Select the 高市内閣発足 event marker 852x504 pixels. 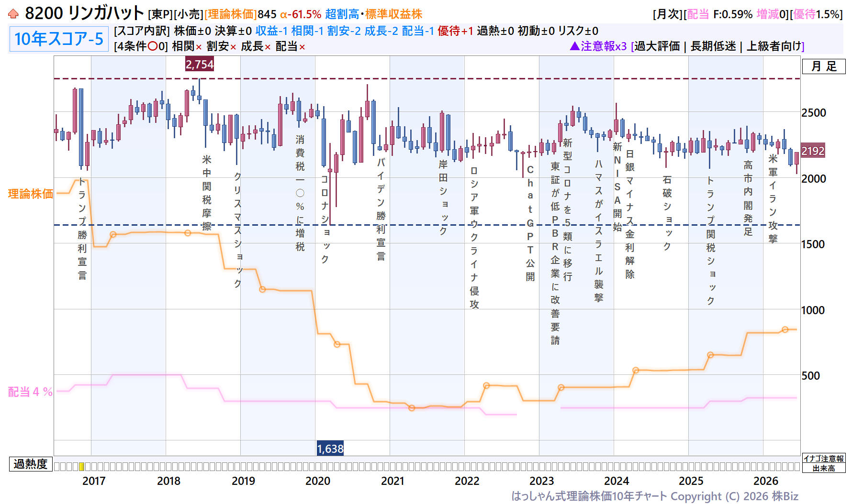(748, 198)
